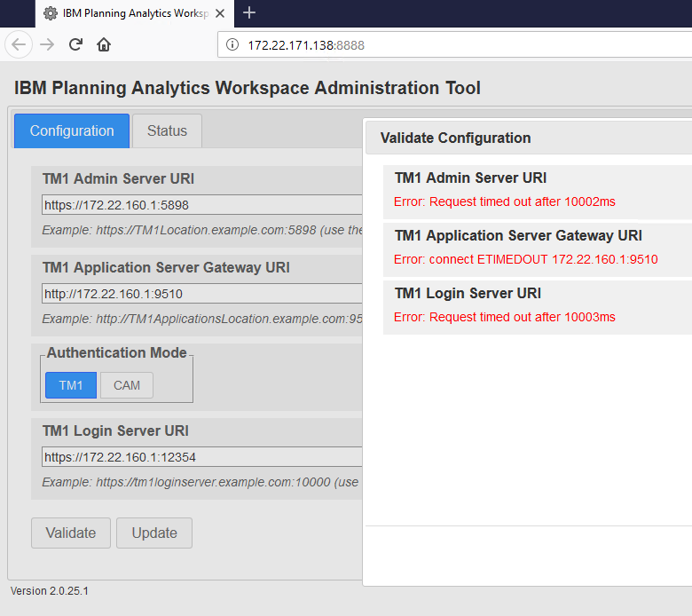Click the browser back arrow button
The image size is (692, 616).
pos(20,45)
